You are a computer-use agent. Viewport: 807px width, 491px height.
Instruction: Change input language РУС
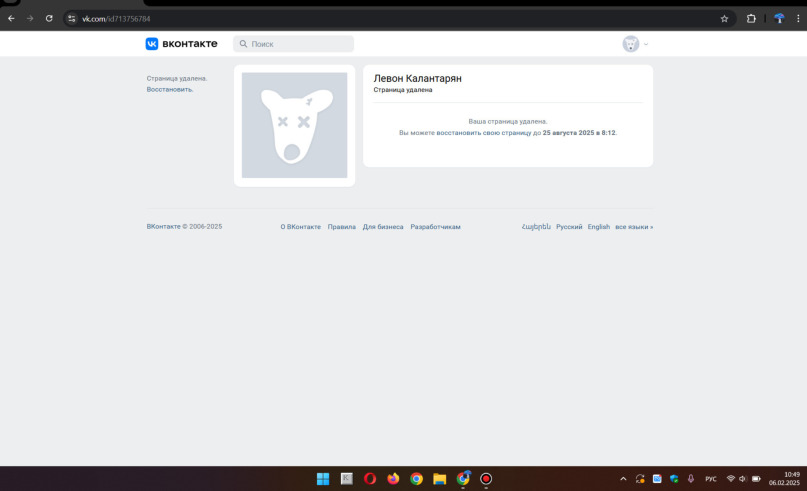click(x=711, y=479)
